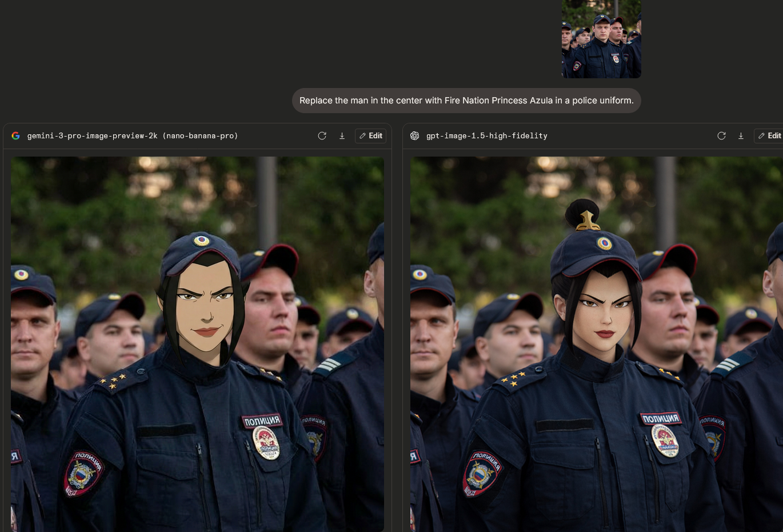Click the OpenAI logo beside the gpt-image model name
Screen dimensions: 783x532
(415, 136)
